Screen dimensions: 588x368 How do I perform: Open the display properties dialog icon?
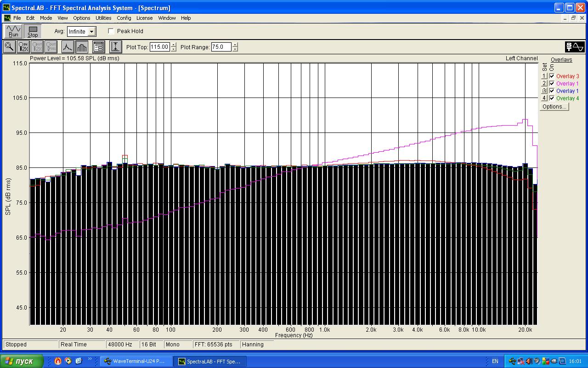pyautogui.click(x=98, y=46)
